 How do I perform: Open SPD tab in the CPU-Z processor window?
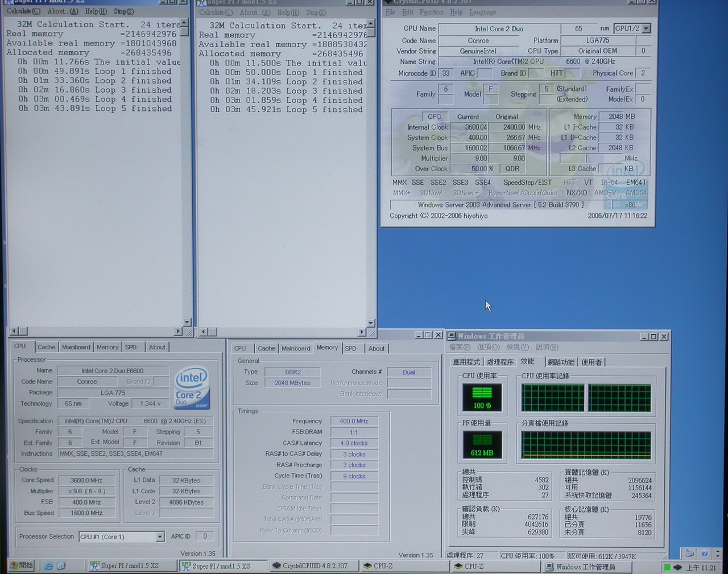(x=131, y=347)
